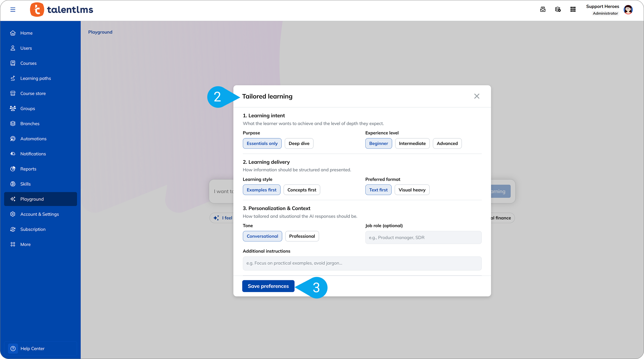Image resolution: width=644 pixels, height=359 pixels.
Task: Open Account & Settings menu item
Action: click(41, 214)
